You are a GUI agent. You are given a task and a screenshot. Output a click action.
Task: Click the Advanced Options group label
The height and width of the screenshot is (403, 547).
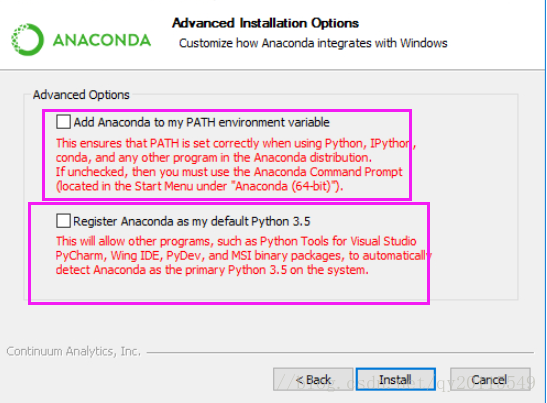tap(81, 95)
